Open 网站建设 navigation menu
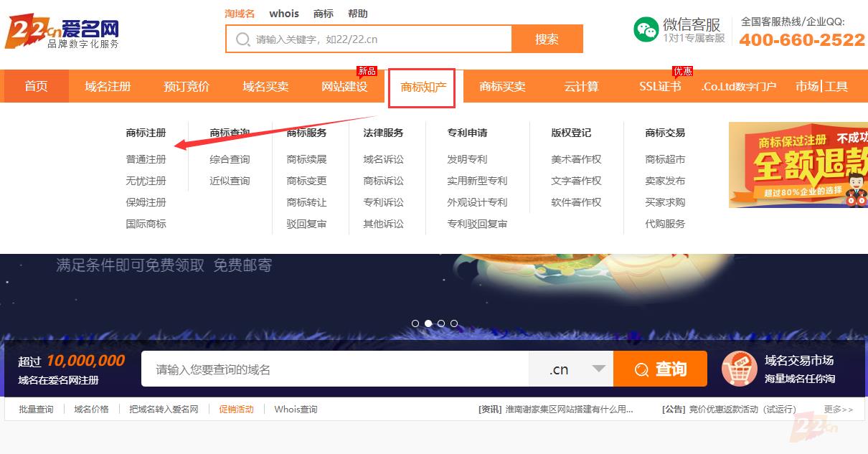868x454 pixels. [344, 87]
